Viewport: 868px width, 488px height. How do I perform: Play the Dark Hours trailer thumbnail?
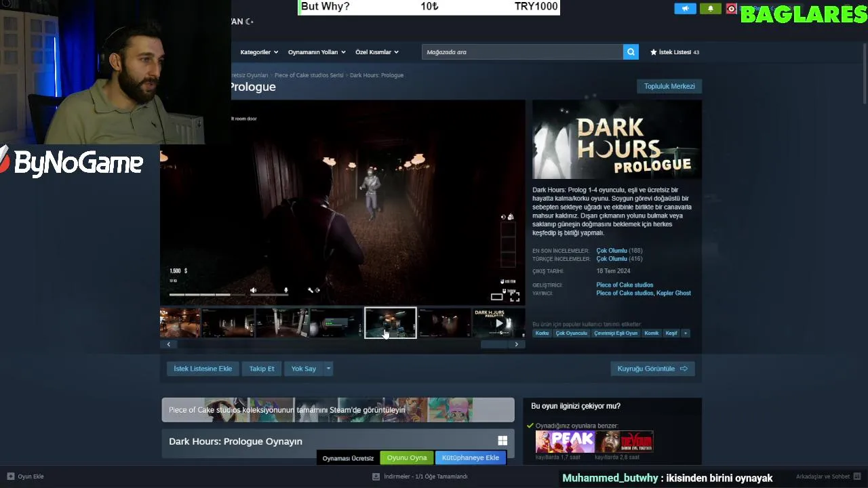[498, 323]
